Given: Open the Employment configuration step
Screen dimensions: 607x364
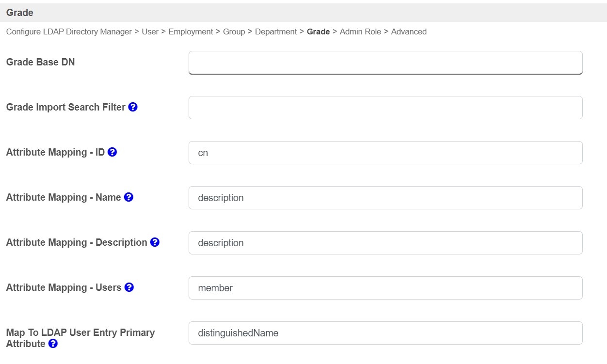Looking at the screenshot, I should [191, 32].
